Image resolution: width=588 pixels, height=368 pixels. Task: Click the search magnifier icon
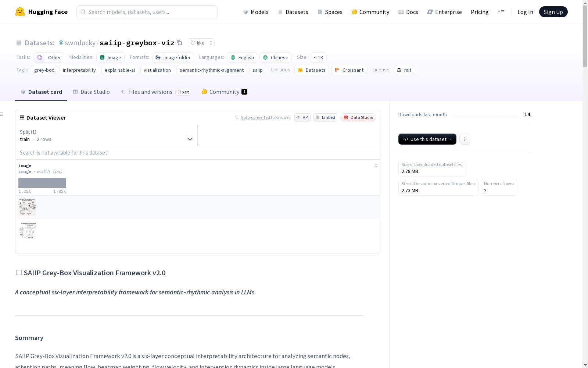[83, 12]
